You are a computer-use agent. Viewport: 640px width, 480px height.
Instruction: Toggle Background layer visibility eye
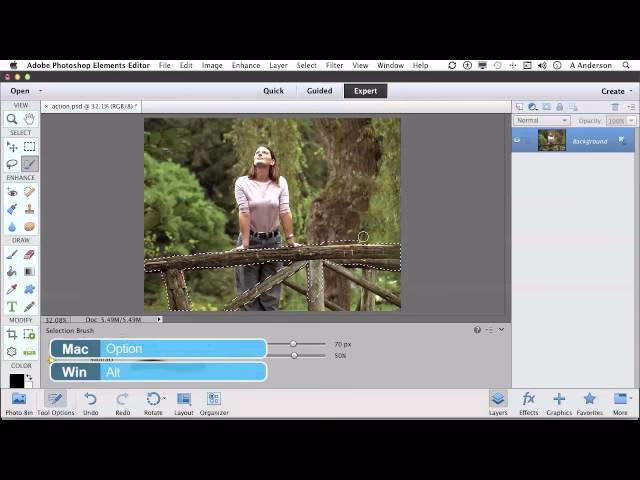point(517,140)
